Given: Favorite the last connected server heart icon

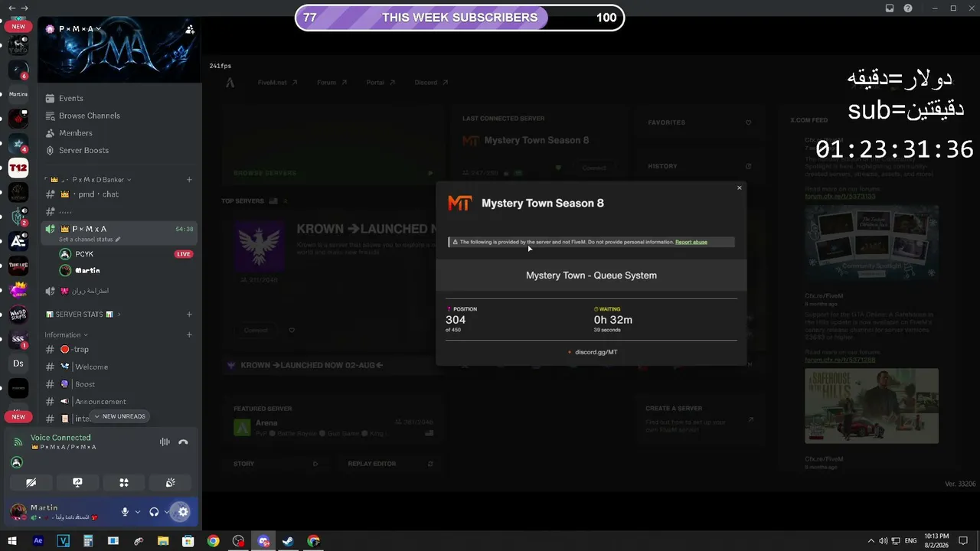Looking at the screenshot, I should point(559,168).
